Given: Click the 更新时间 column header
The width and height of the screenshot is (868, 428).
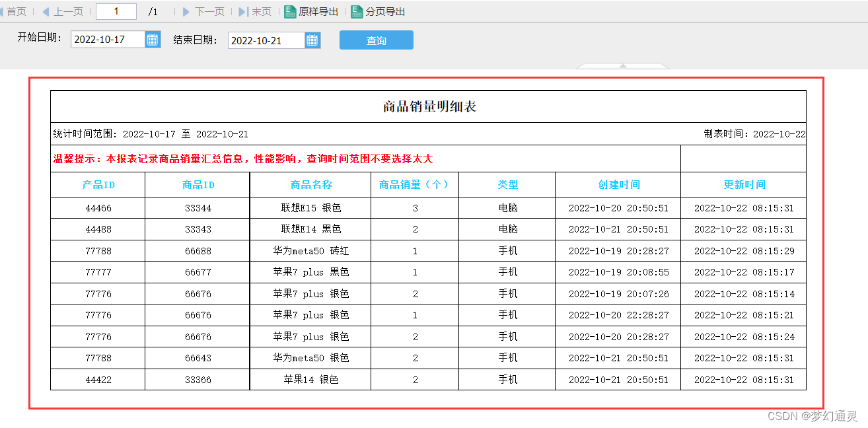Looking at the screenshot, I should click(x=744, y=185).
